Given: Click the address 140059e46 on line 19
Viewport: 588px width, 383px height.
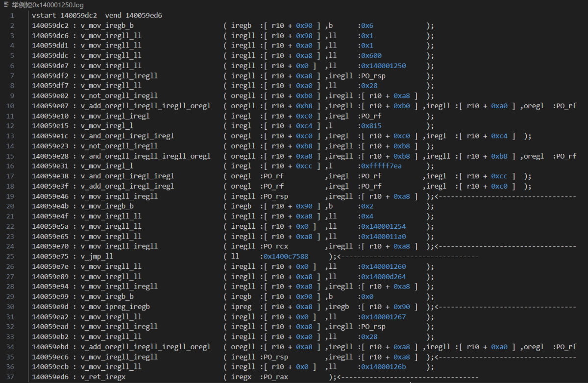Looking at the screenshot, I should [50, 196].
